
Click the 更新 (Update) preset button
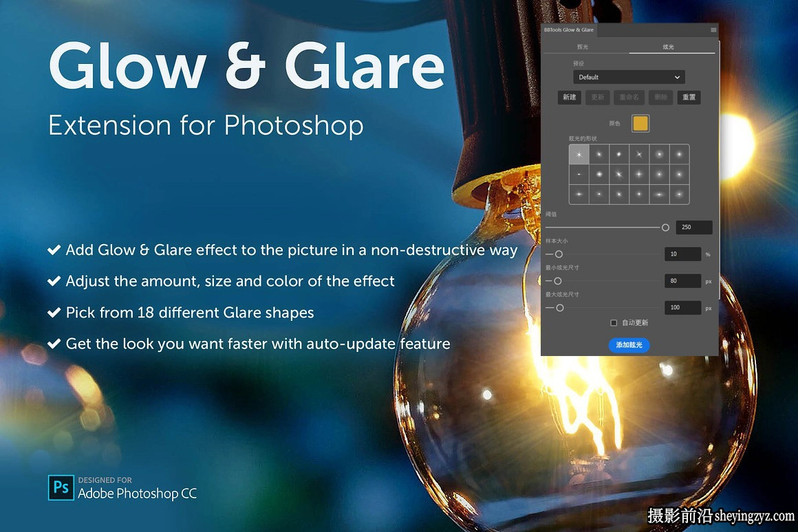[x=598, y=97]
